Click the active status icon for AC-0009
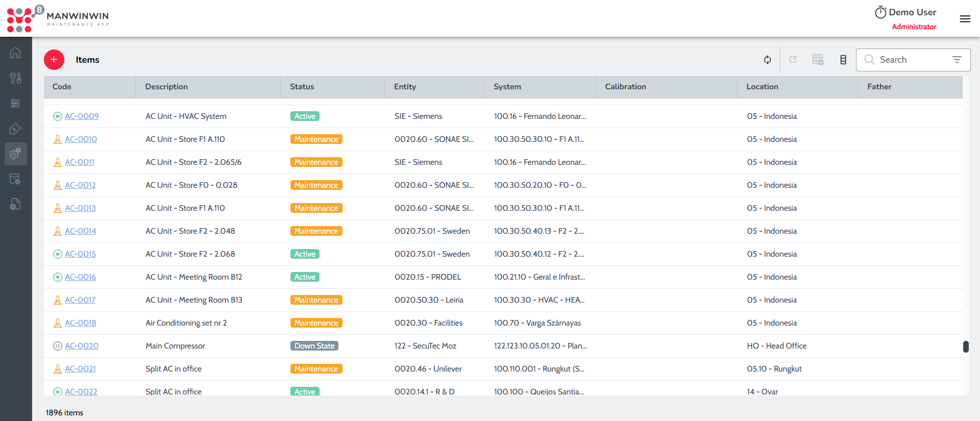Screen dimensions: 980x421 [x=58, y=116]
